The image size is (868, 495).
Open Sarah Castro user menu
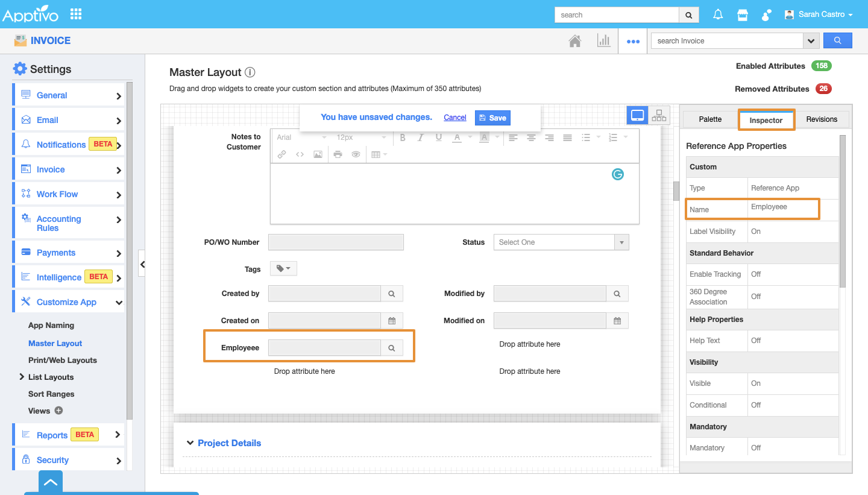pos(819,14)
